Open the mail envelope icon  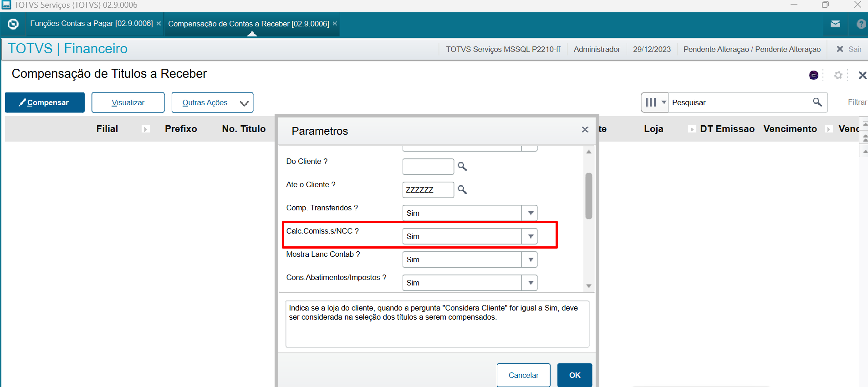(835, 24)
